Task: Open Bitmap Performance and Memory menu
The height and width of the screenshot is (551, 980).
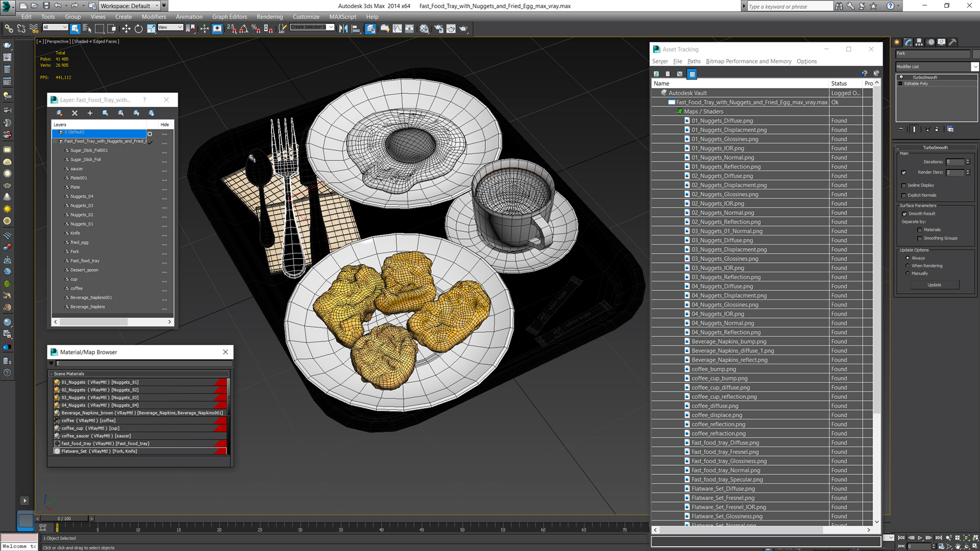Action: pos(748,61)
